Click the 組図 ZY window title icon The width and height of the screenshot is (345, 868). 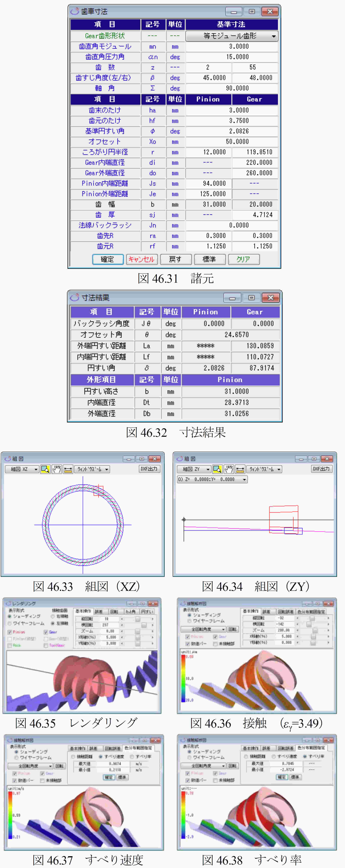click(180, 459)
